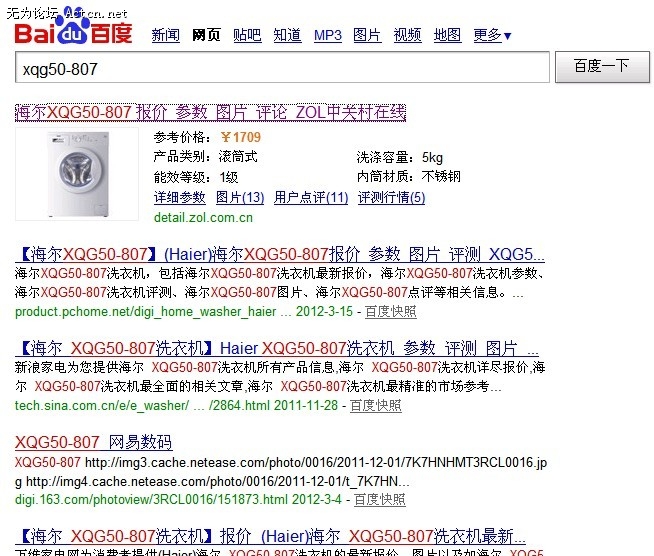The image size is (654, 556).
Task: Expand the 更多 dropdown menu
Action: [x=491, y=36]
